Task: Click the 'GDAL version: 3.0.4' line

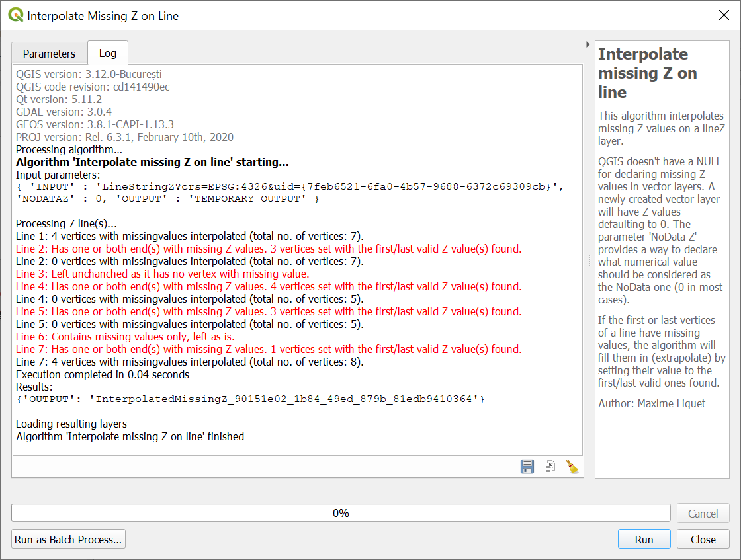Action: pos(64,112)
